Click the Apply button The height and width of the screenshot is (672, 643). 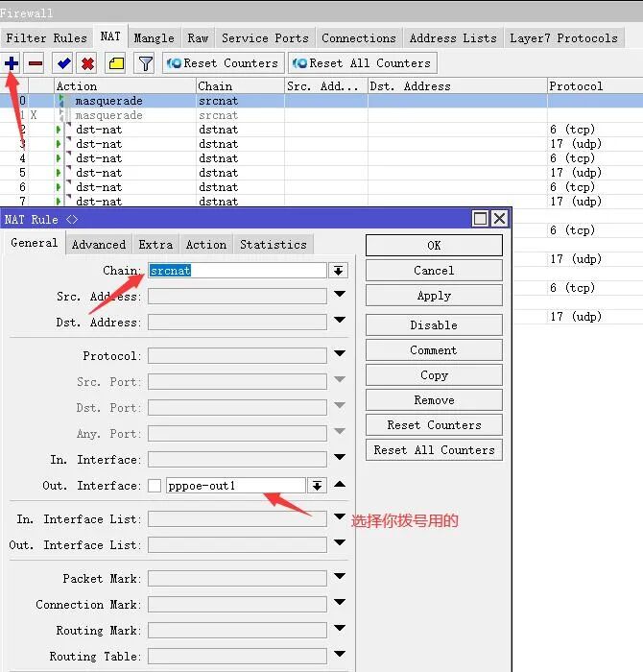pos(434,296)
